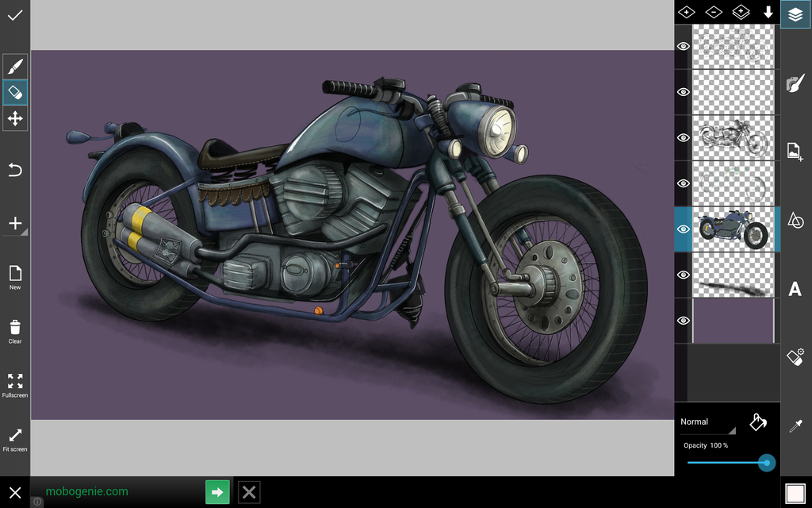The height and width of the screenshot is (508, 812).
Task: Choose the Move tool with four arrows
Action: 15,119
